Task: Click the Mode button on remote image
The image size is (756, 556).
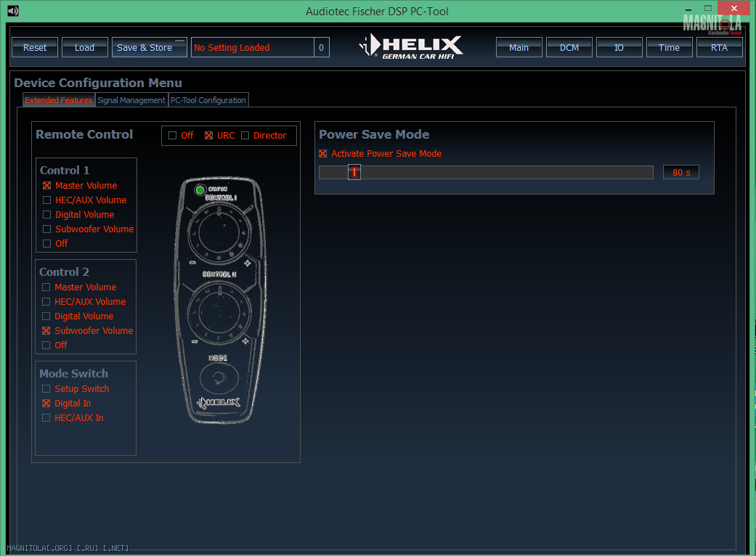Action: pos(219,377)
